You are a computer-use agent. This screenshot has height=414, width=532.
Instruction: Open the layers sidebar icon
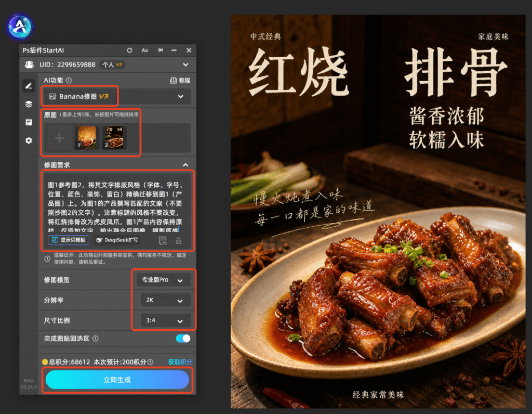[29, 104]
